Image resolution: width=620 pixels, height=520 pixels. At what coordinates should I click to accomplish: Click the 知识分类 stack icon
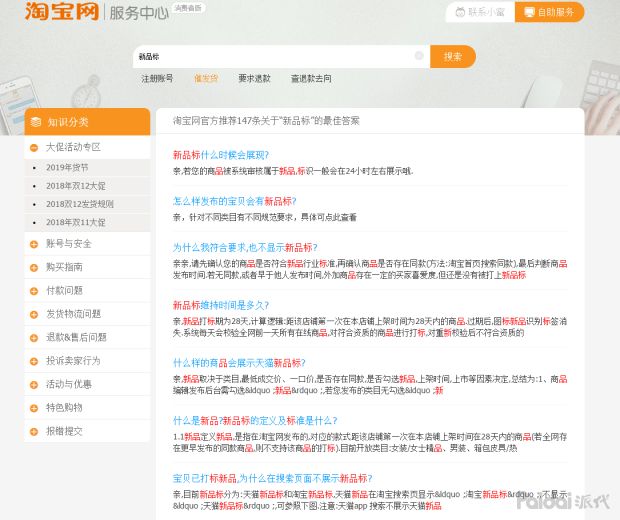36,122
